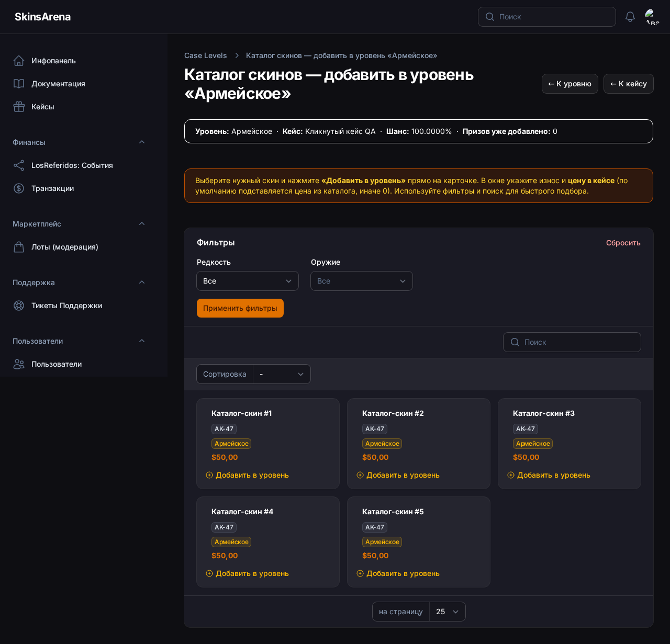Screen dimensions: 670x644
Task: Open the notifications bell icon
Action: pyautogui.click(x=630, y=17)
